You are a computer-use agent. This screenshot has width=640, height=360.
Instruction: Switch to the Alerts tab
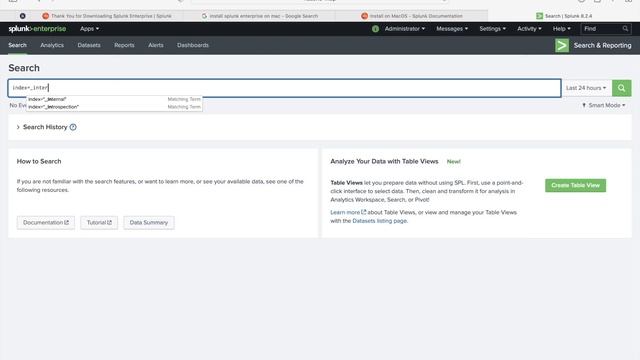[x=156, y=45]
